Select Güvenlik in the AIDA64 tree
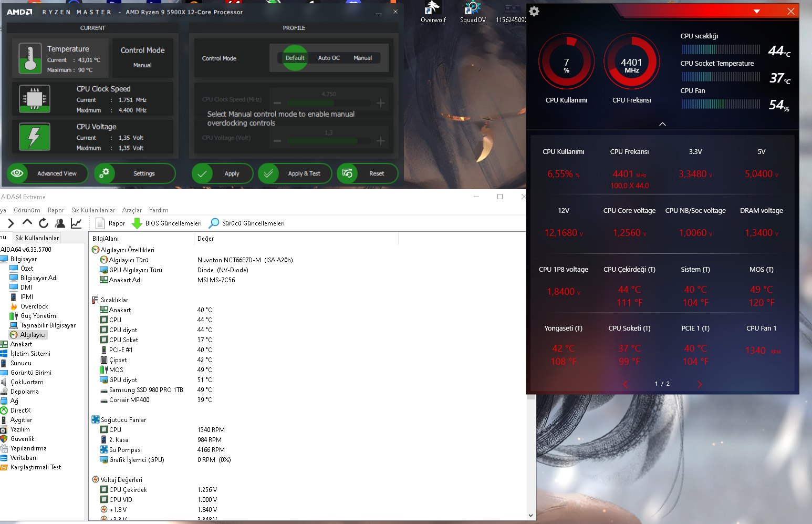 click(x=22, y=439)
